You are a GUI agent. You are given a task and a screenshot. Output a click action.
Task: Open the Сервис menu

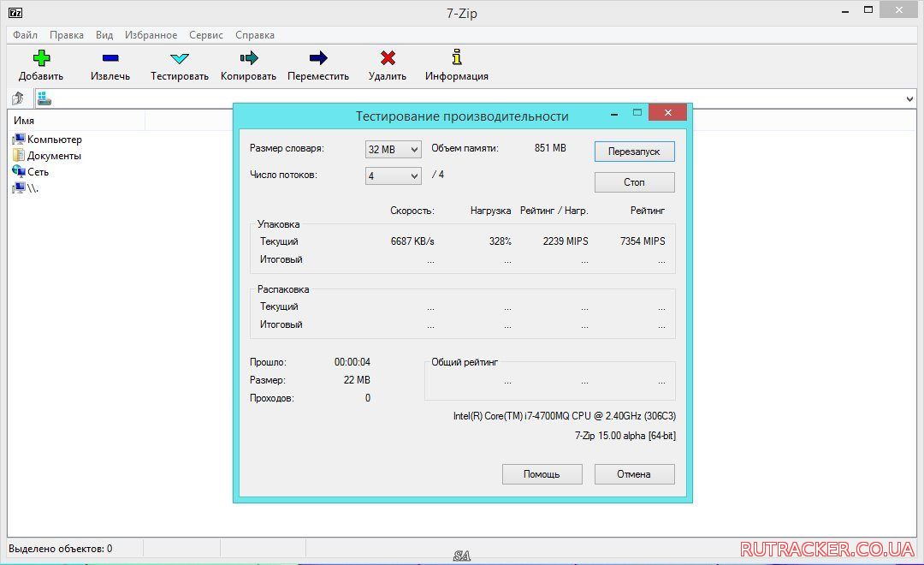coord(206,35)
